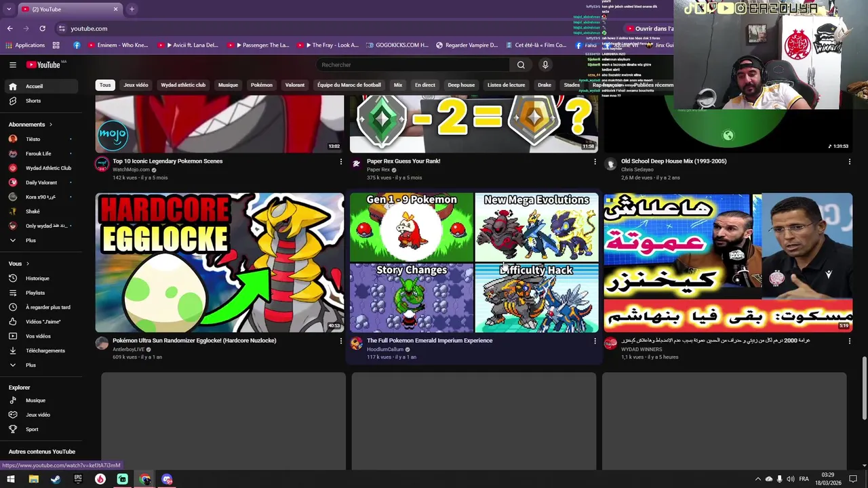Open the Eminem bookmark

click(x=117, y=45)
